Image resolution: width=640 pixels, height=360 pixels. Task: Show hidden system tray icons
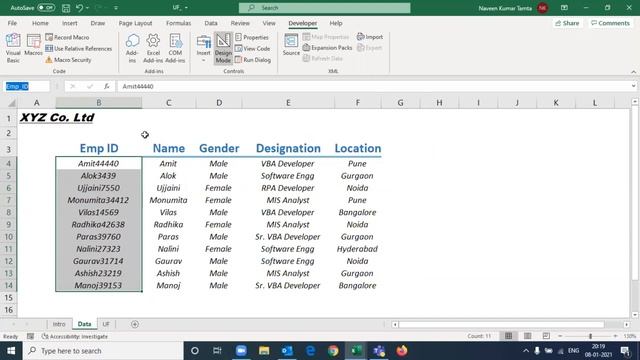pos(526,351)
